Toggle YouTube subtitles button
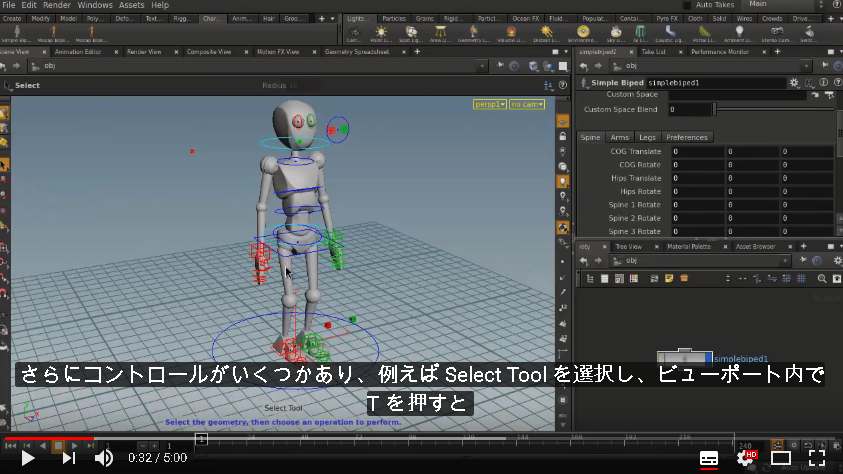 709,458
